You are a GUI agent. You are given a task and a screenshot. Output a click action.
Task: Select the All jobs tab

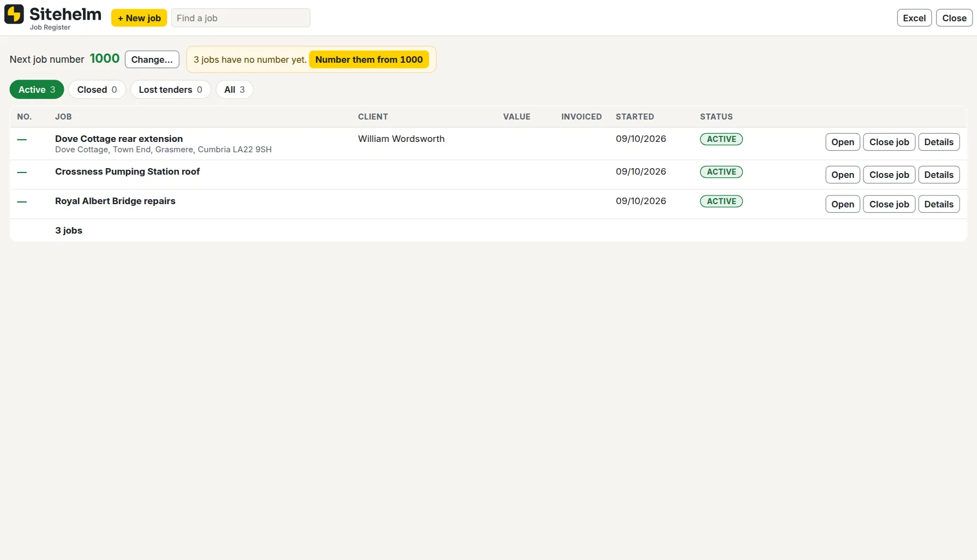click(x=235, y=90)
